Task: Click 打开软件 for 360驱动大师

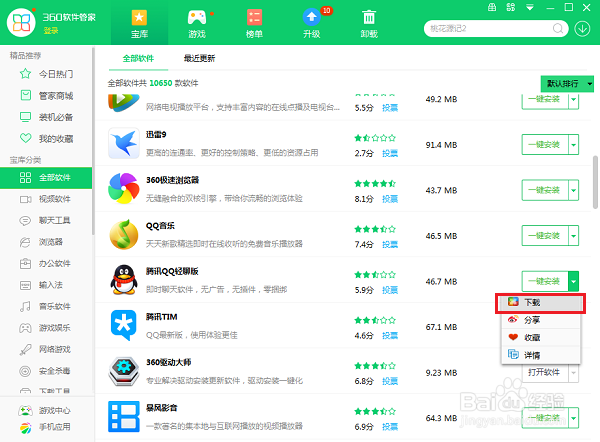Action: 545,372
